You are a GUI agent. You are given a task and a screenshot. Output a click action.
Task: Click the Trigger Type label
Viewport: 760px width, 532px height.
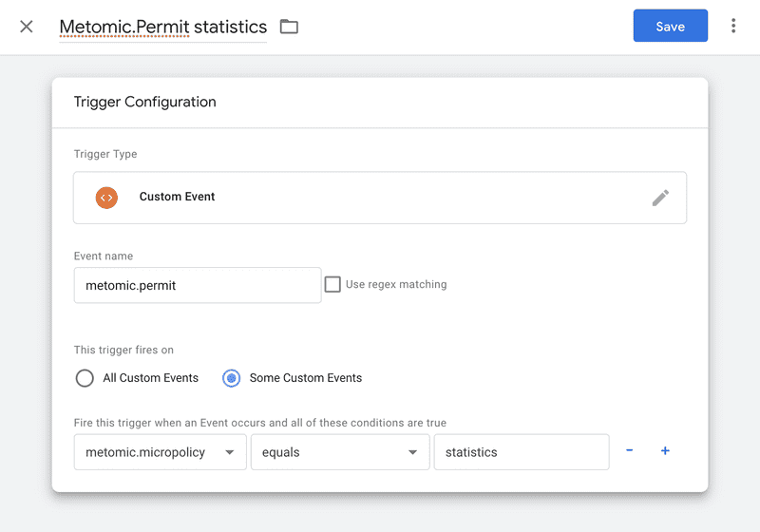[x=105, y=154]
